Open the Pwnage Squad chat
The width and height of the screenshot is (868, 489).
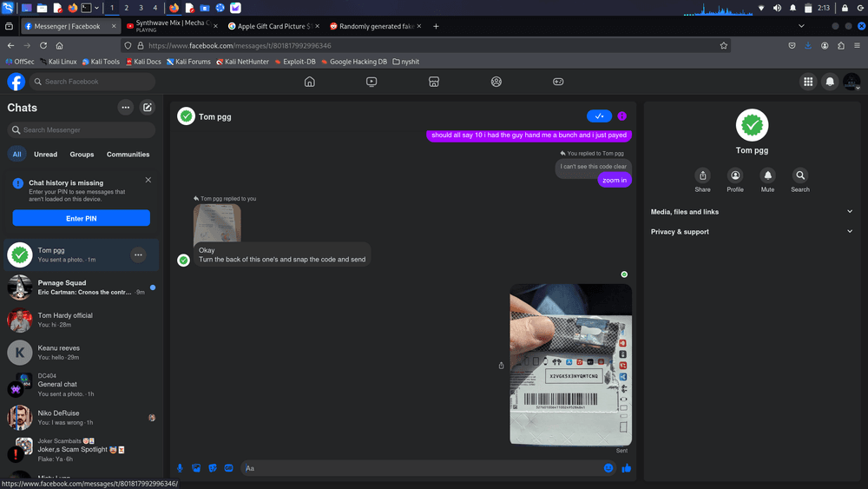click(x=82, y=287)
